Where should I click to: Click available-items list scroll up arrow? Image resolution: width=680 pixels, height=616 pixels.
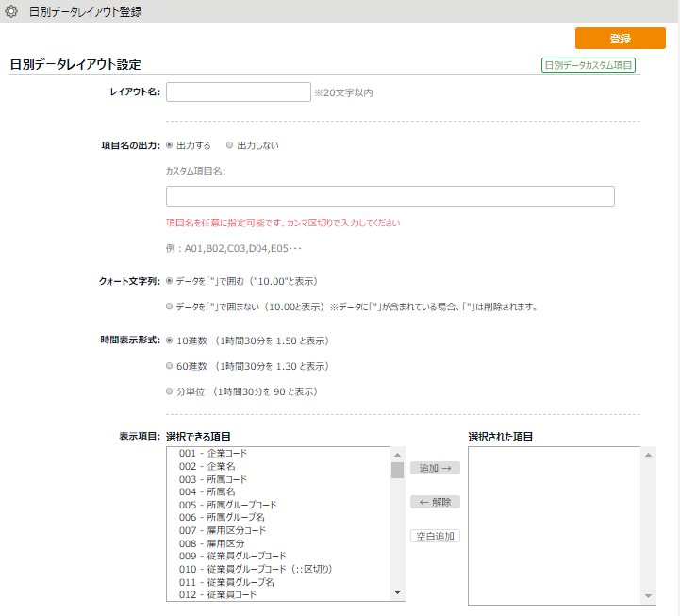point(397,455)
